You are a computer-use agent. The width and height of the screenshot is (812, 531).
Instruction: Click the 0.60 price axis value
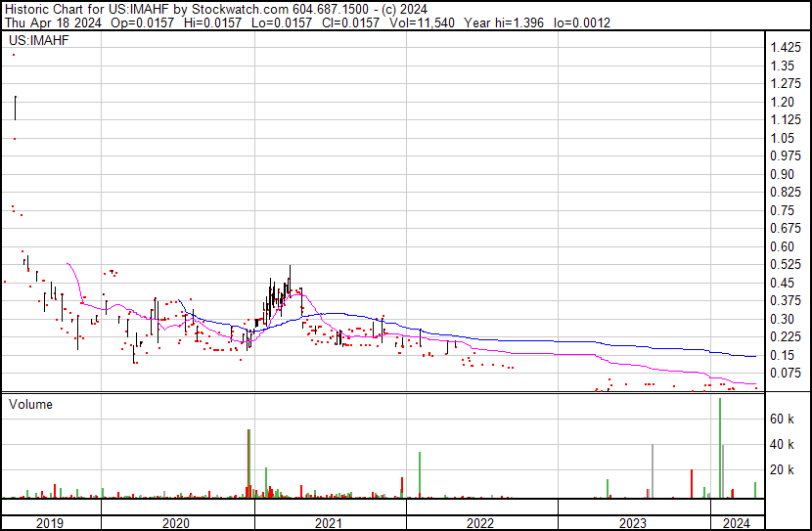coord(782,246)
